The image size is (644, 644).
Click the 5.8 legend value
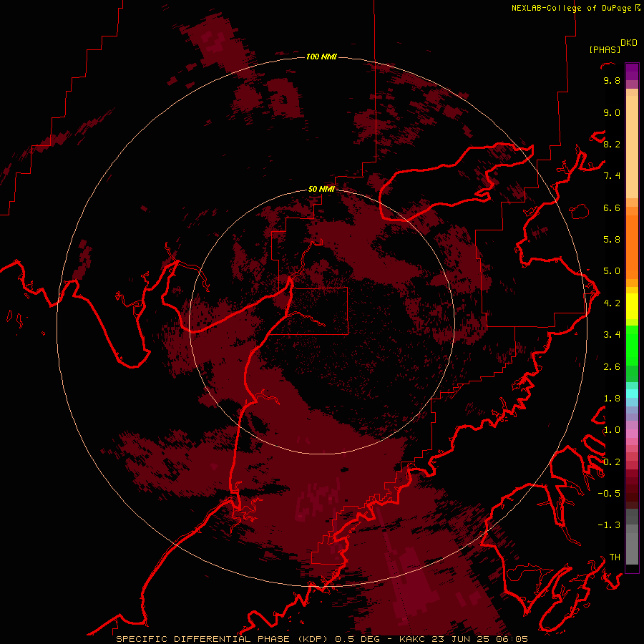click(x=612, y=240)
